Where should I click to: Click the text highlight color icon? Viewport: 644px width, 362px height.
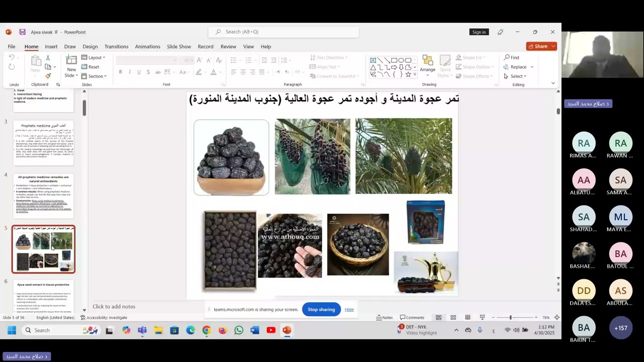pos(199,72)
